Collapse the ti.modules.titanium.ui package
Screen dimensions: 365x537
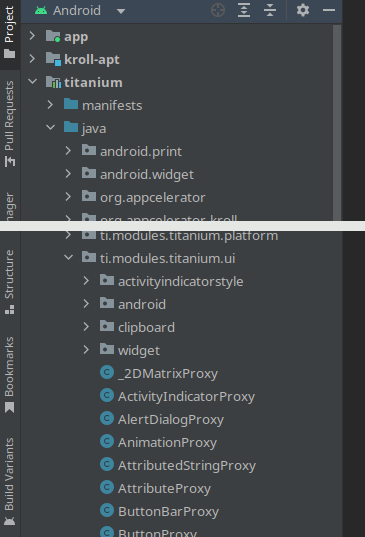(68, 257)
